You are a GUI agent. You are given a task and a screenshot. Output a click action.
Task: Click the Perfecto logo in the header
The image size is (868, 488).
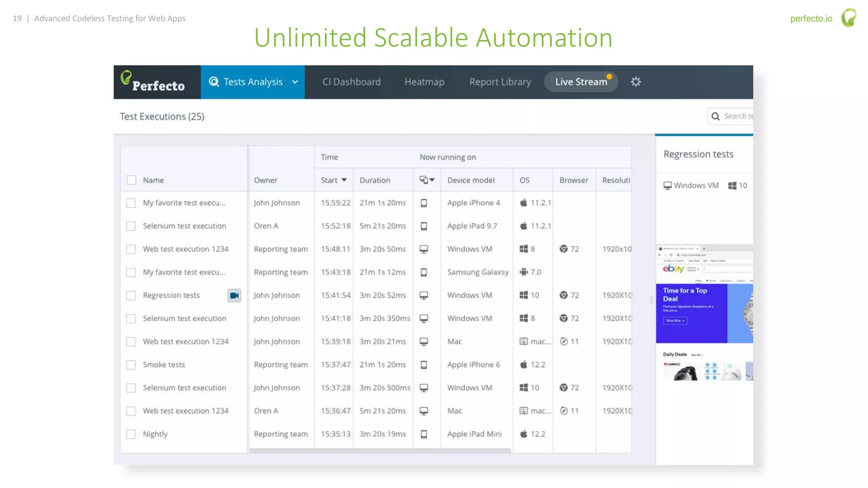tap(153, 82)
